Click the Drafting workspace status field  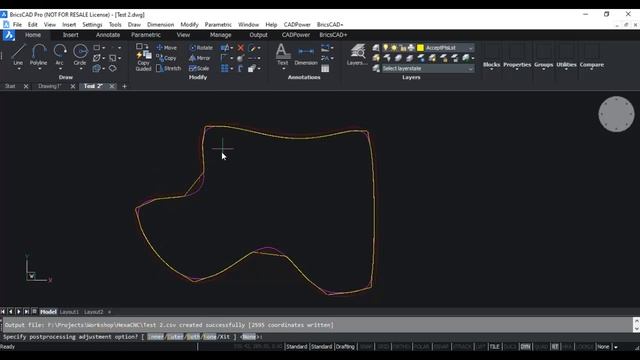(345, 347)
